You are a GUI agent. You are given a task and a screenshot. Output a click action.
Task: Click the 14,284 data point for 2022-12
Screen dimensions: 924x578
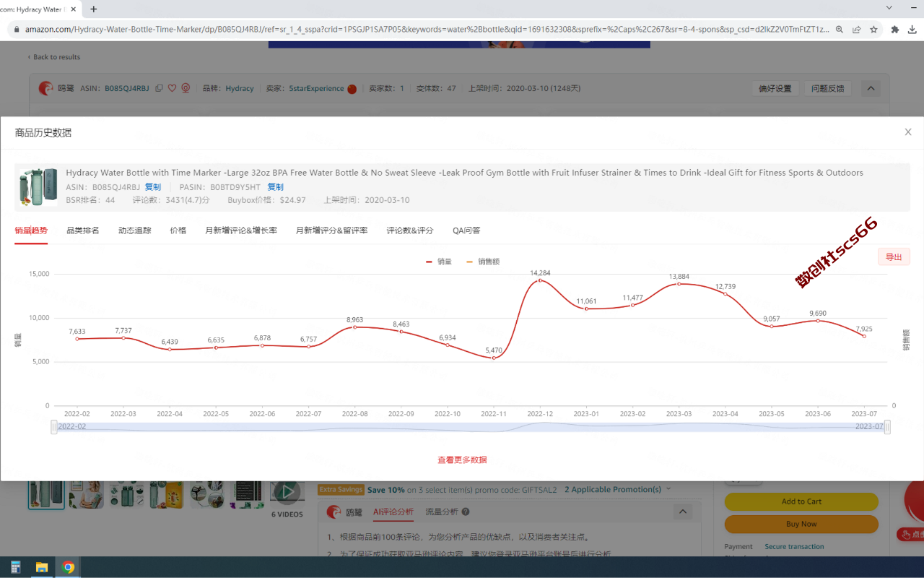(x=540, y=280)
